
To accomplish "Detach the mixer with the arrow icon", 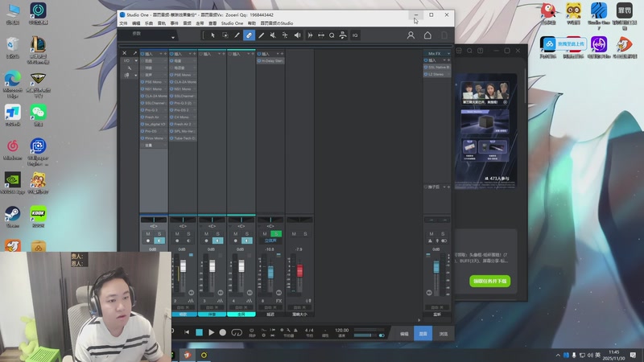I will click(134, 53).
